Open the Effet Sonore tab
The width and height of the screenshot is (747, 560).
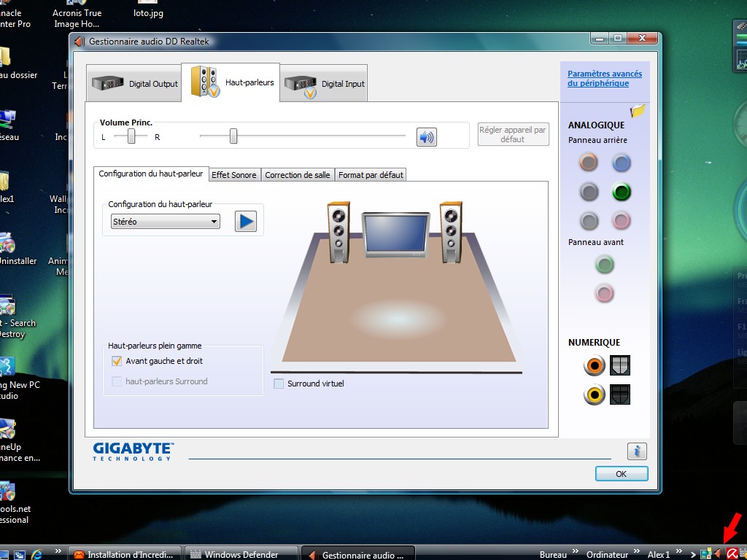pyautogui.click(x=234, y=175)
